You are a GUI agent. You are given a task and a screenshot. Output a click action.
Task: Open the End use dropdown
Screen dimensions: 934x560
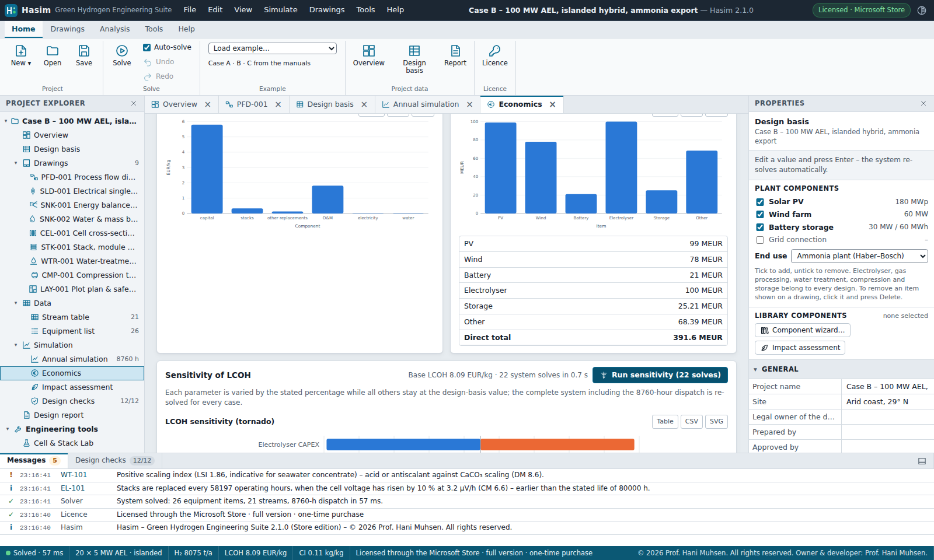pos(859,256)
